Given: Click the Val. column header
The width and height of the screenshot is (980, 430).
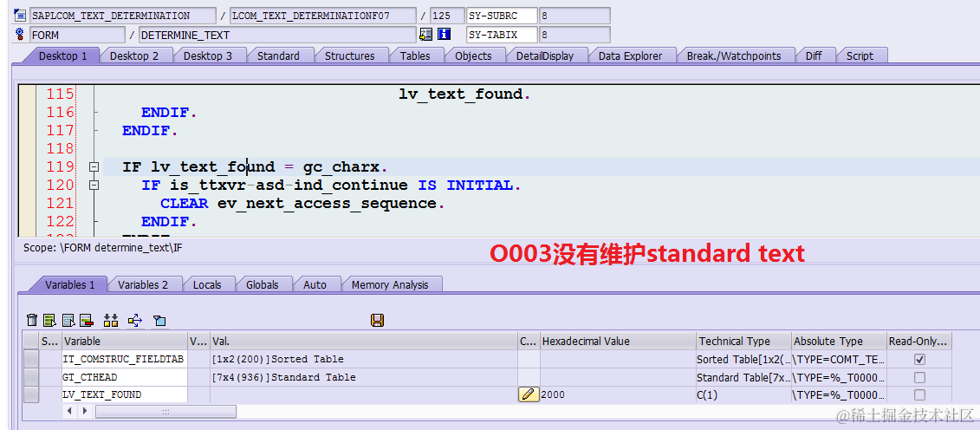Looking at the screenshot, I should [x=364, y=342].
